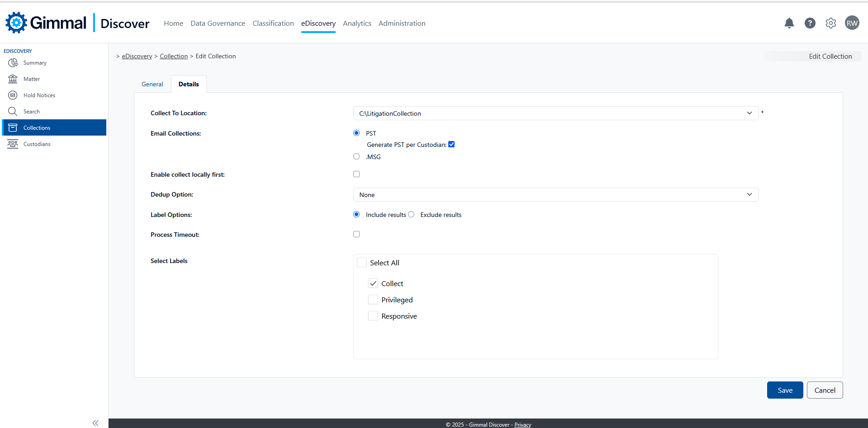Click the Summary pie chart icon
This screenshot has width=868, height=428.
point(13,63)
